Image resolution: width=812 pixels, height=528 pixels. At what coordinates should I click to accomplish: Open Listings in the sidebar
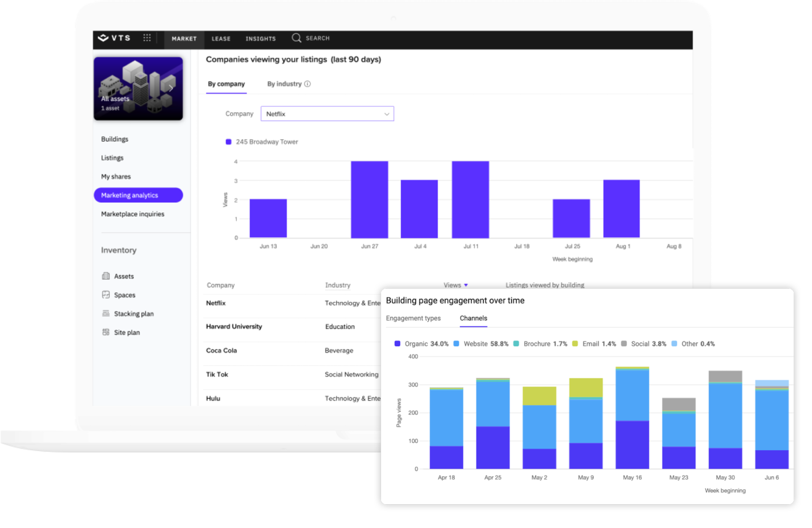tap(112, 158)
